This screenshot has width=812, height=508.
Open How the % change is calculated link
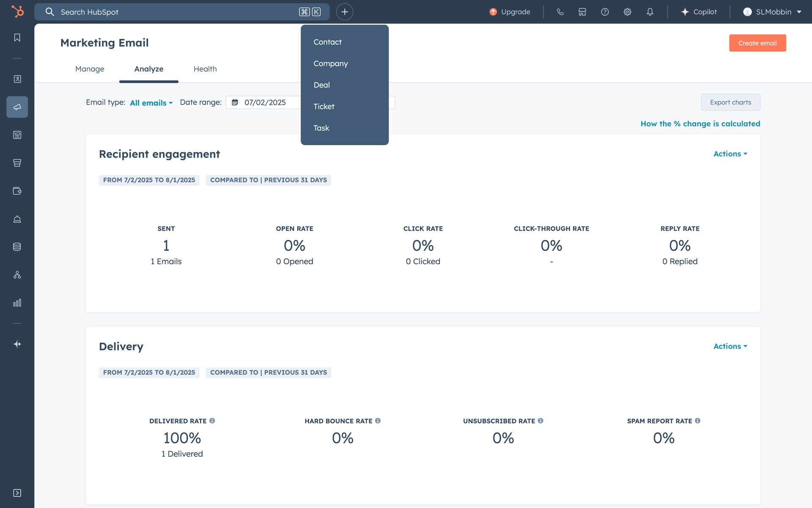700,124
